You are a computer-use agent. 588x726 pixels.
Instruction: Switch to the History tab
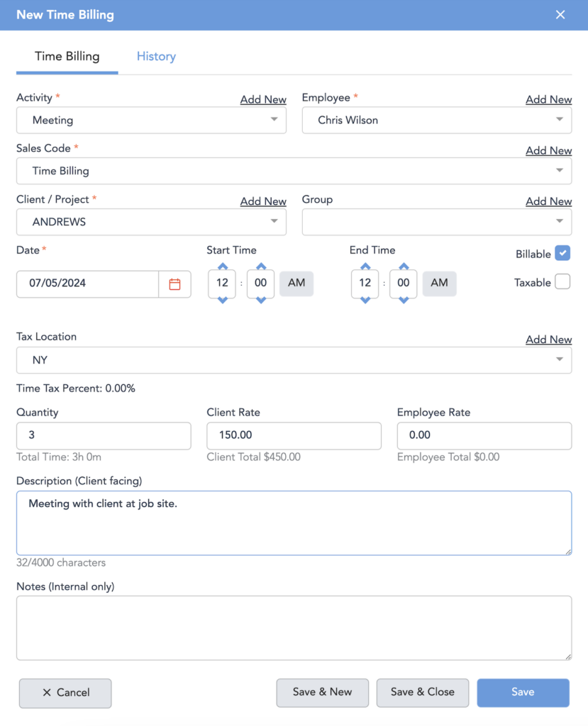pos(156,57)
